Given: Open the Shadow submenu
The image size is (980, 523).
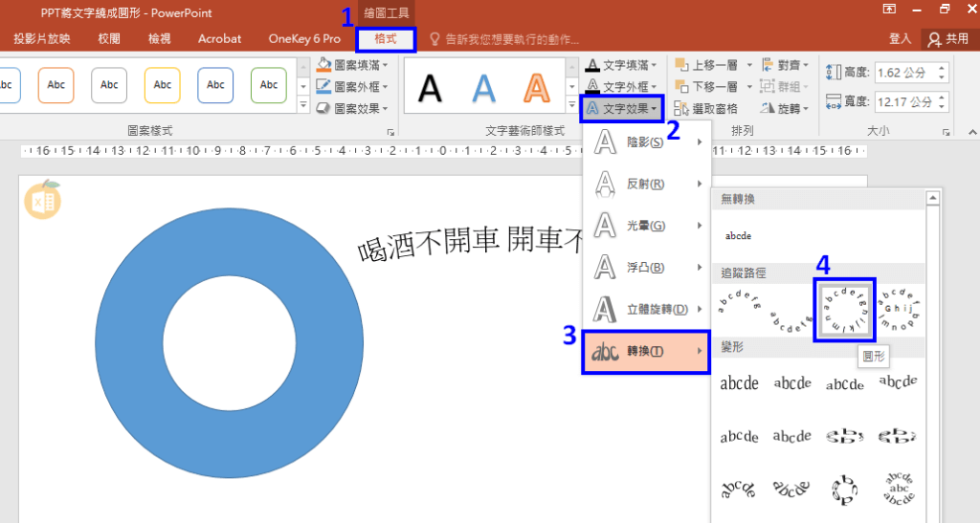Looking at the screenshot, I should click(x=646, y=142).
